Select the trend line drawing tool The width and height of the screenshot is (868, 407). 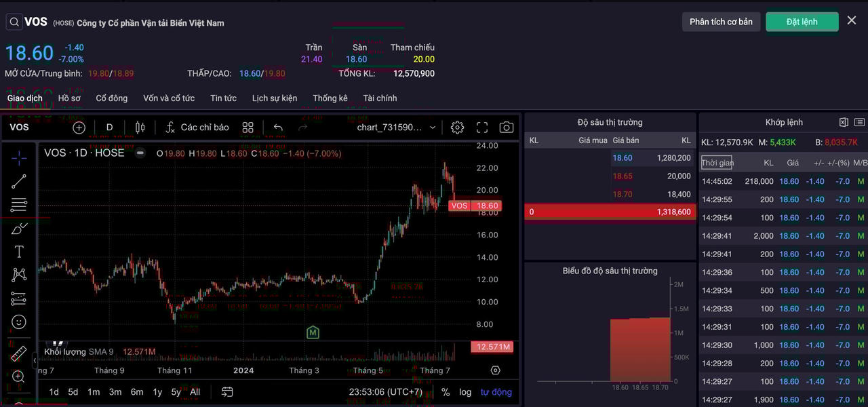(19, 181)
